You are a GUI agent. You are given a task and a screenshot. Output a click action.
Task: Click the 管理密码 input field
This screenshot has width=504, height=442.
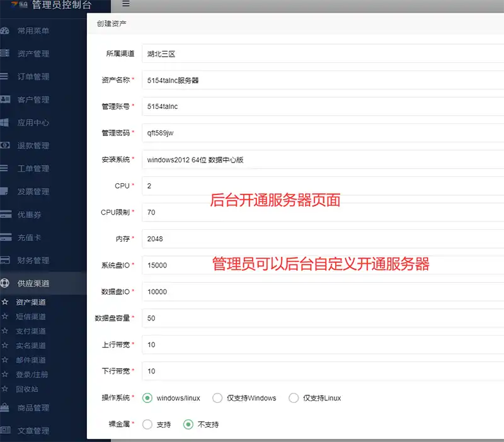[323, 133]
